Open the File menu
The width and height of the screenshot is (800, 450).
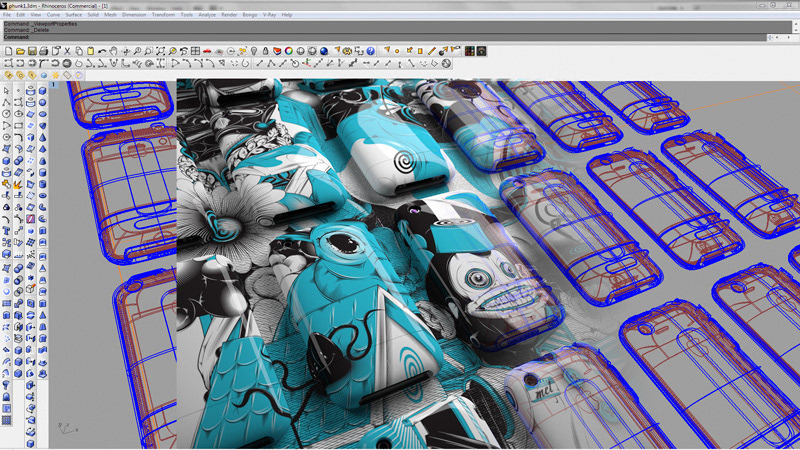point(7,15)
